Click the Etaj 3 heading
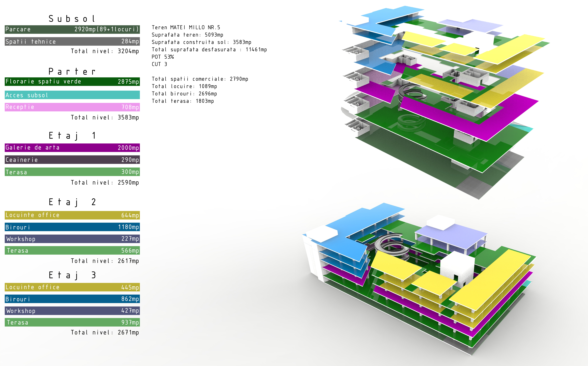 click(x=72, y=275)
